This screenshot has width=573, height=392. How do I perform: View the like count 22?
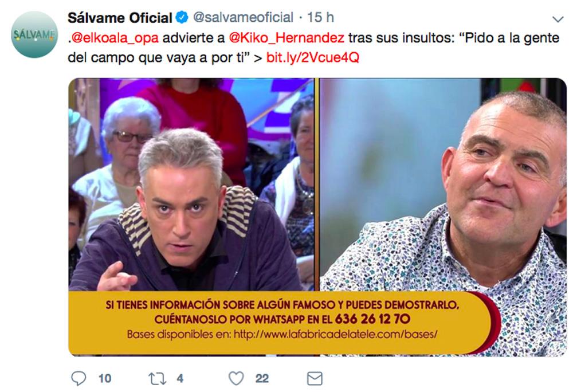[x=262, y=378]
